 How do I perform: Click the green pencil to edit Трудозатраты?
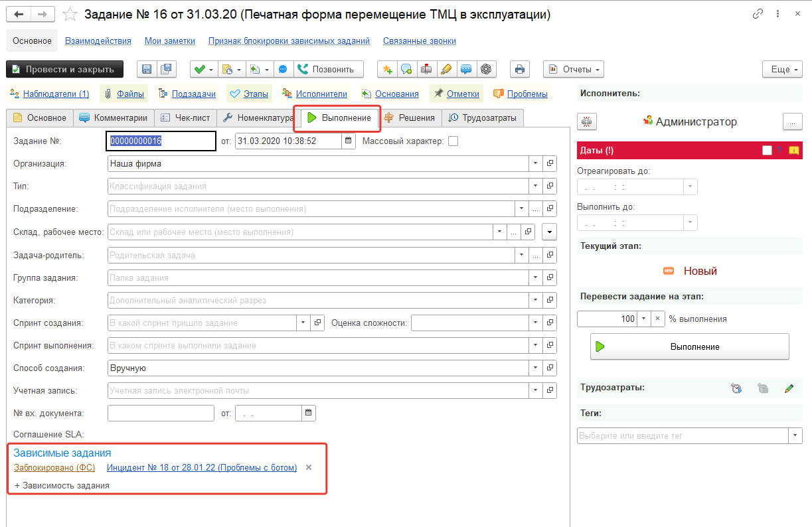[789, 389]
